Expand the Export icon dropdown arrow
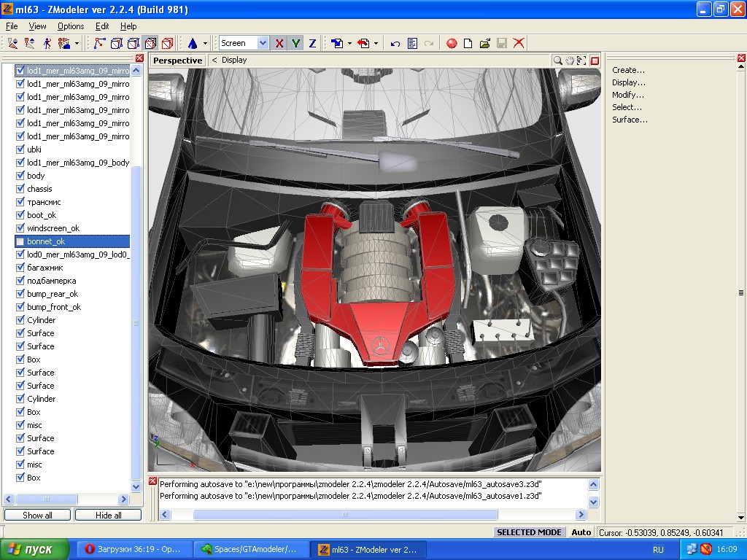Screen dimensions: 747x560 click(376, 43)
